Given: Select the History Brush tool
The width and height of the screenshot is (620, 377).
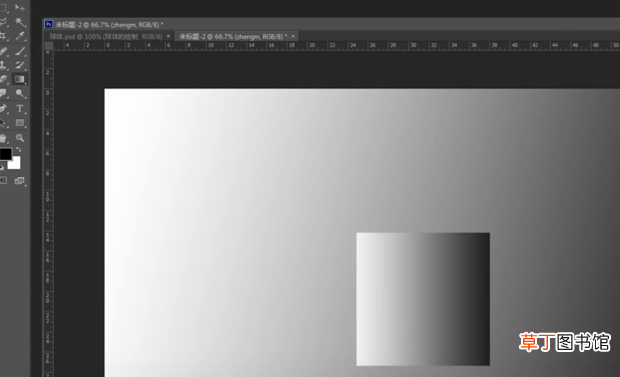Looking at the screenshot, I should tap(20, 65).
